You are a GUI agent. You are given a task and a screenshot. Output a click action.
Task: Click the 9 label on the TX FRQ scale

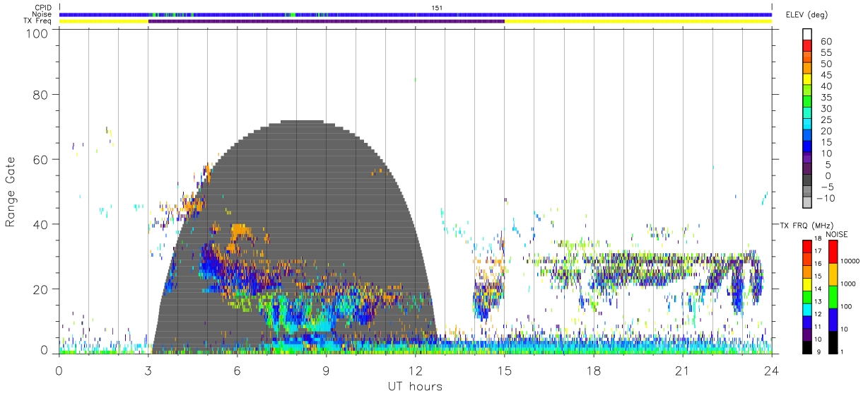coord(818,351)
